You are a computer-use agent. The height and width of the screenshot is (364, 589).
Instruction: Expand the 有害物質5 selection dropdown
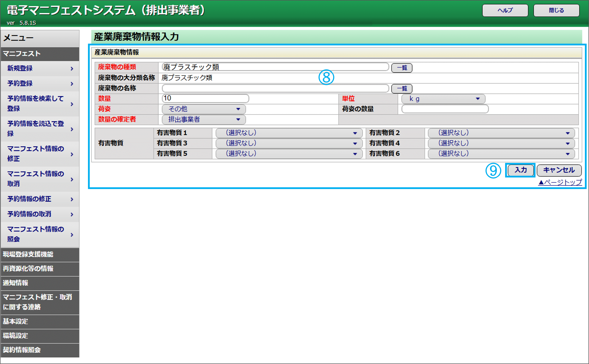pyautogui.click(x=289, y=154)
